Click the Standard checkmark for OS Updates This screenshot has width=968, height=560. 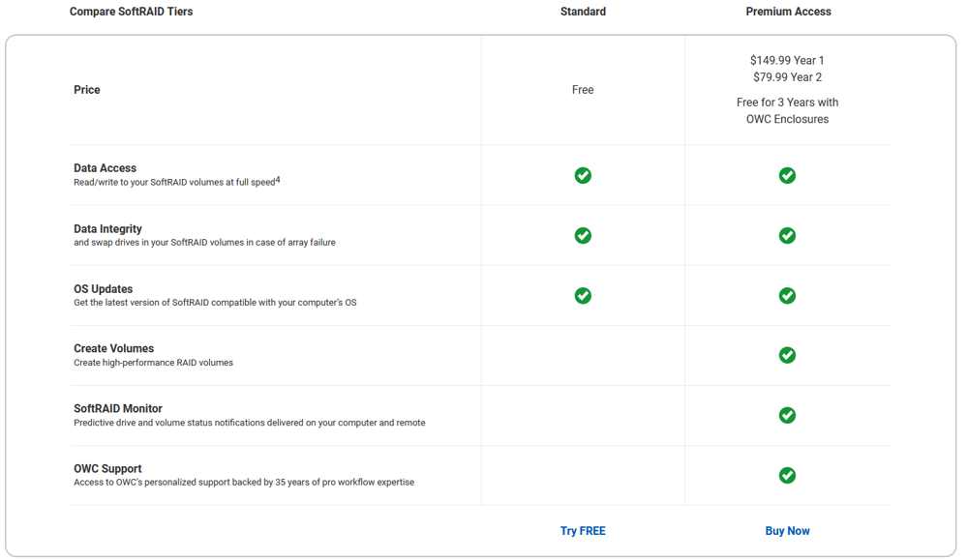point(583,295)
